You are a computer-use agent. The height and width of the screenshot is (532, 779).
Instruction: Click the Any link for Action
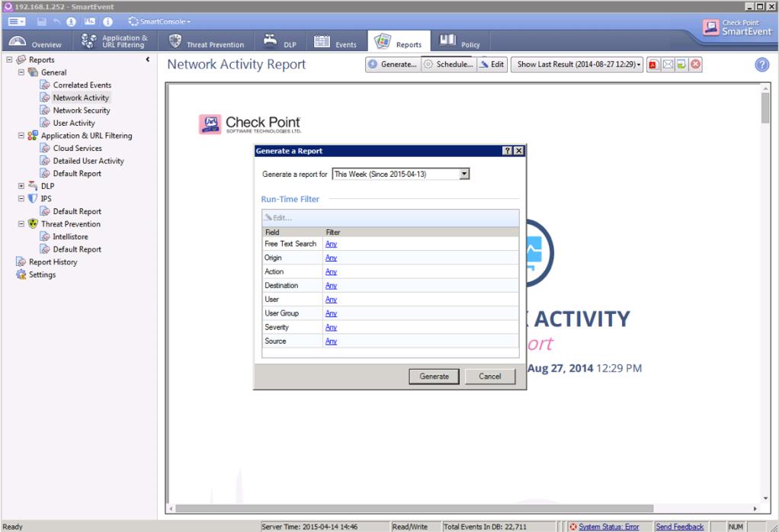(x=332, y=271)
